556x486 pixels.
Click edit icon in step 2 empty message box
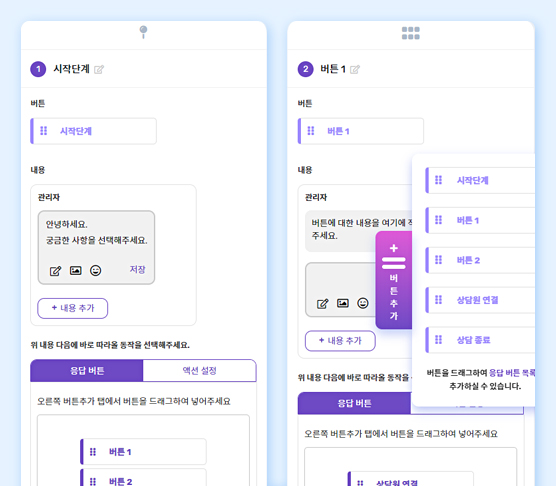pyautogui.click(x=322, y=303)
